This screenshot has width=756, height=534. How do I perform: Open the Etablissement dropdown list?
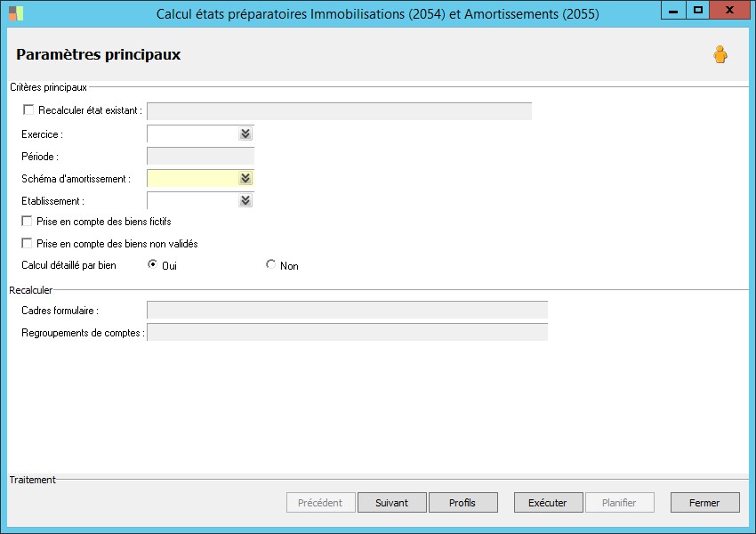pos(245,200)
